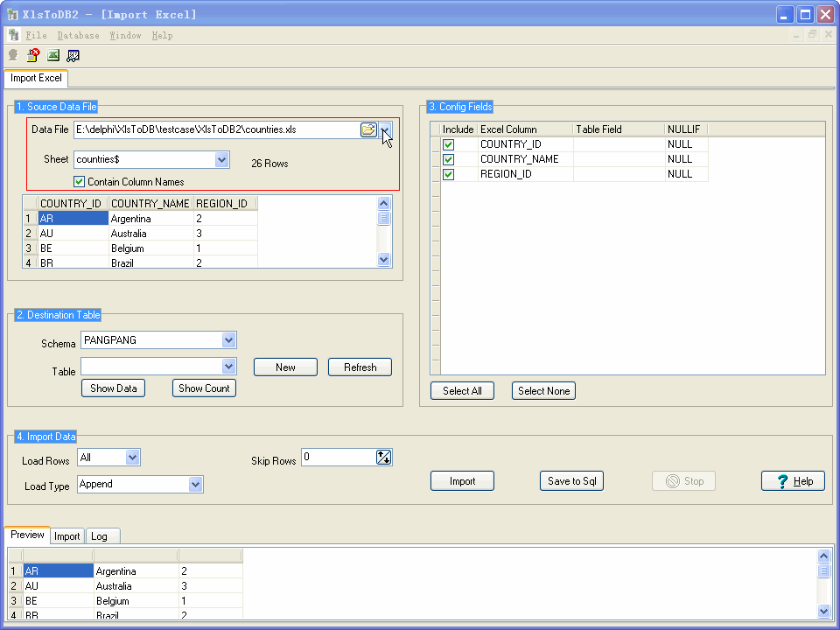This screenshot has height=630, width=840.
Task: Click the Argentina cell in source grid
Action: (150, 219)
